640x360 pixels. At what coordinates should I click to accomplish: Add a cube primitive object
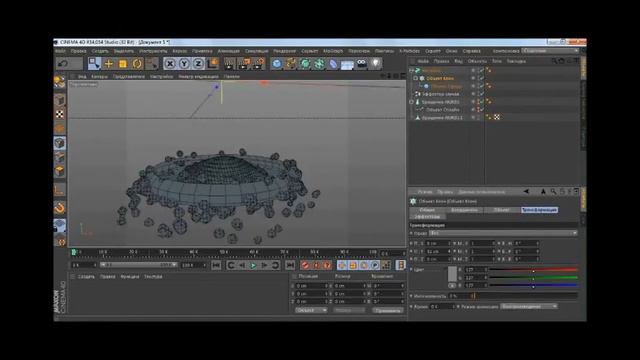pos(277,64)
